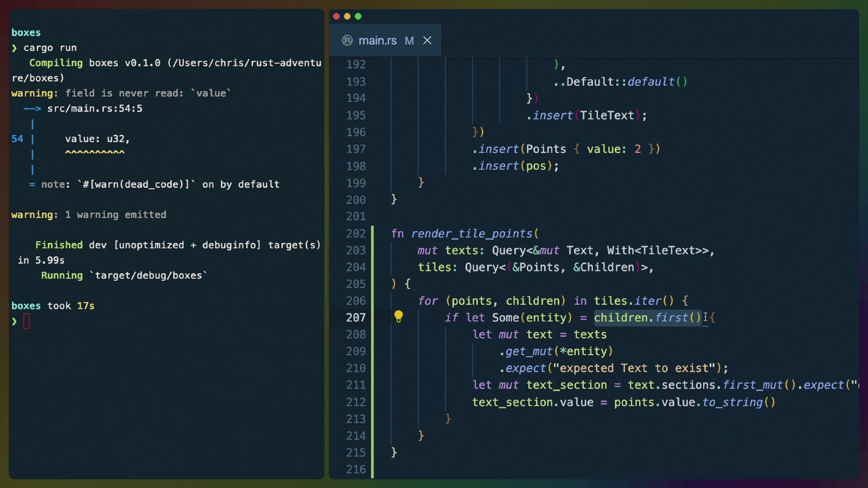Click the children.first() highlighted expression
Image resolution: width=868 pixels, height=488 pixels.
(x=647, y=318)
